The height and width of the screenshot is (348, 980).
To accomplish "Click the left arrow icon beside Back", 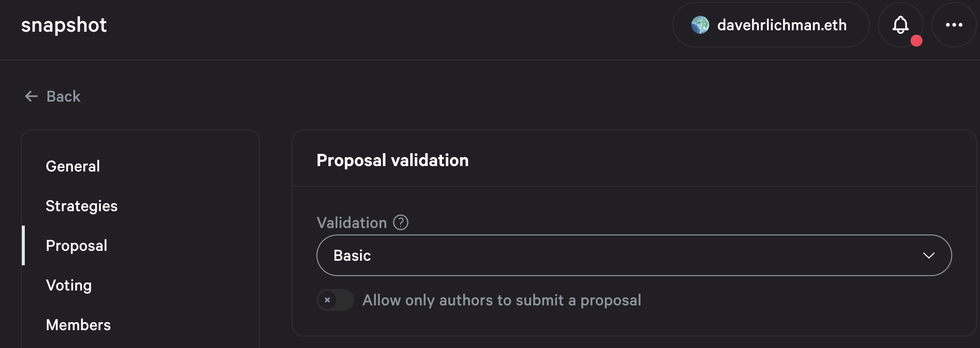I will pos(31,96).
